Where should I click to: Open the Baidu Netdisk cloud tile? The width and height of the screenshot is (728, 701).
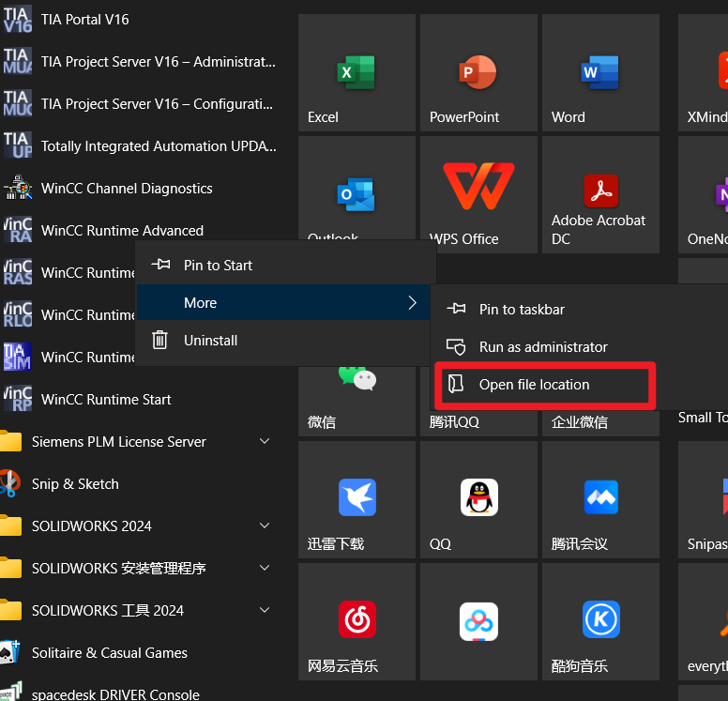coord(478,621)
